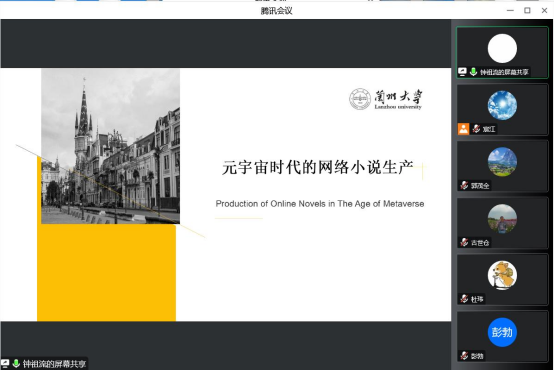Click the muted mic icon in the flower-field avatar tile

464,242
